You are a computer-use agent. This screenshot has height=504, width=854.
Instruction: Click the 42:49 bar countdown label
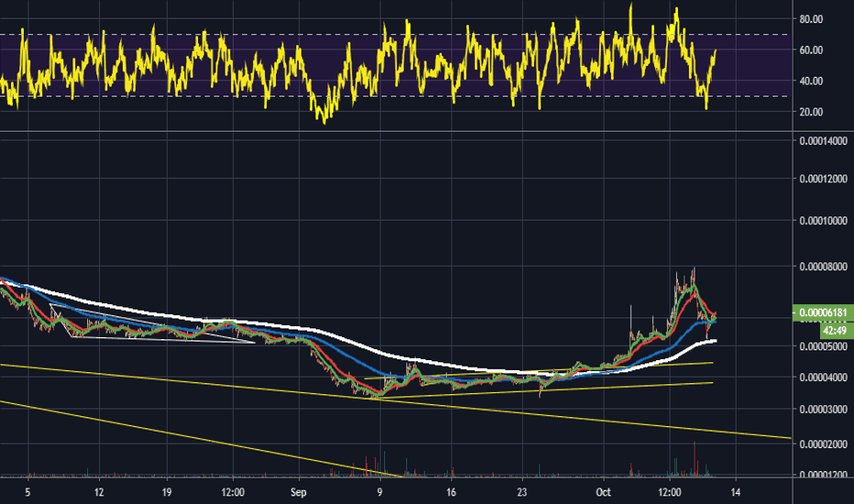(835, 331)
